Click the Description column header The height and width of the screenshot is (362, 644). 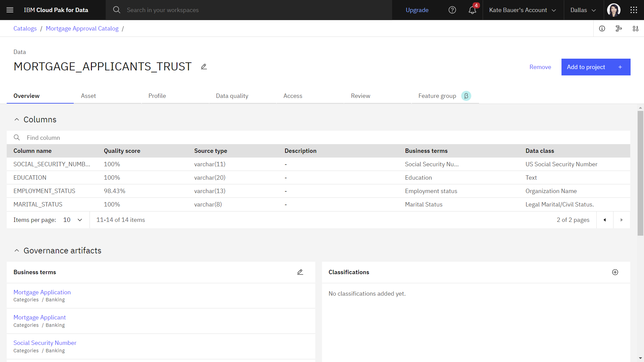[301, 151]
